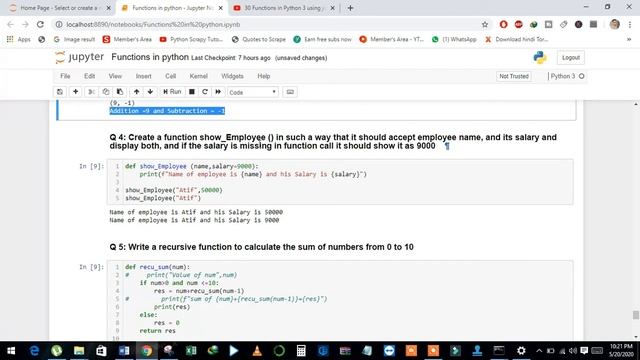Move selected cell down arrow
The width and height of the screenshot is (640, 360).
coord(150,92)
